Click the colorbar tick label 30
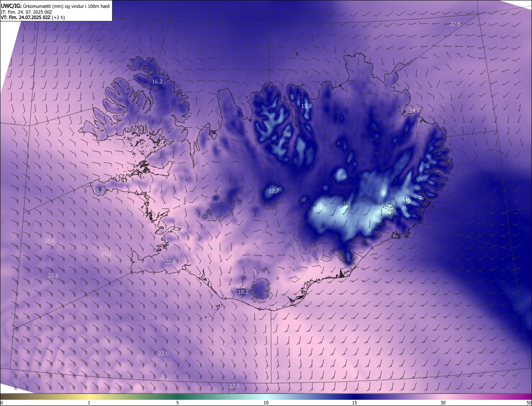The width and height of the screenshot is (532, 406). coord(443,403)
